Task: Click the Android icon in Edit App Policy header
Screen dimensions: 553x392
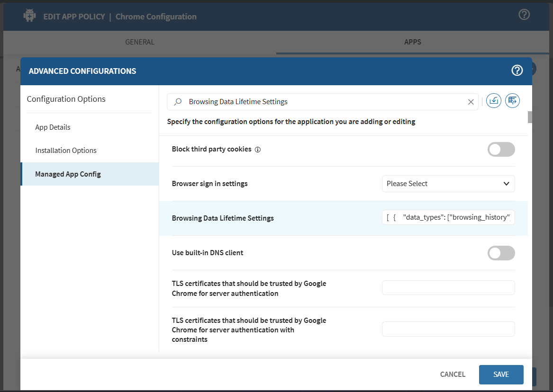Action: tap(29, 16)
